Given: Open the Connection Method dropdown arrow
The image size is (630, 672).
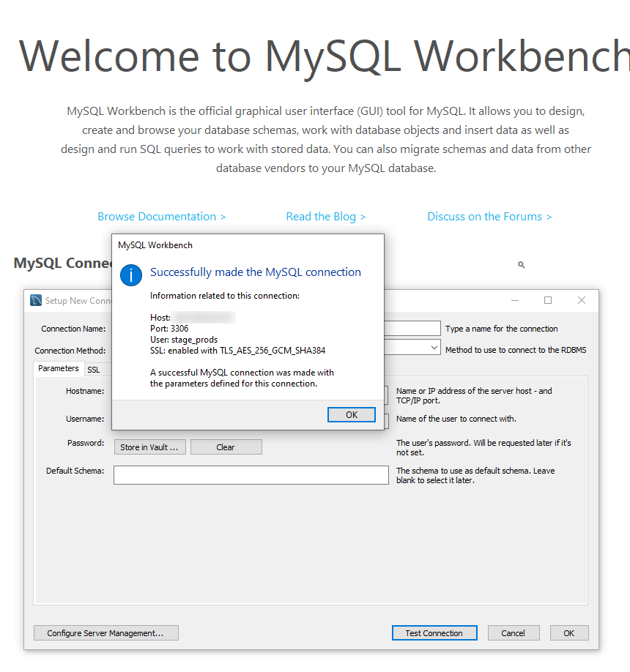Looking at the screenshot, I should click(x=434, y=348).
